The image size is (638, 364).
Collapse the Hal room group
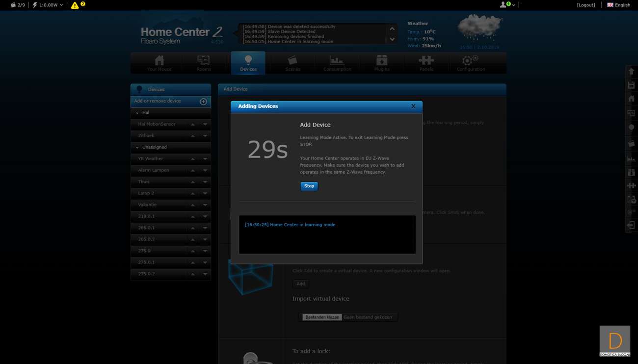click(x=137, y=113)
